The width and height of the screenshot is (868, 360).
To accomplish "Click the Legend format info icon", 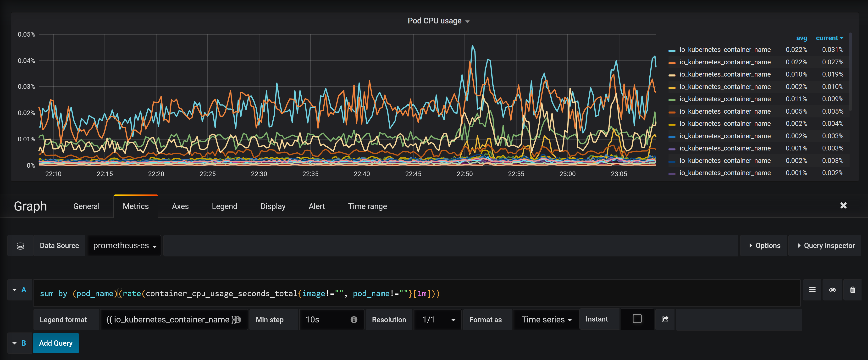I will pos(238,320).
